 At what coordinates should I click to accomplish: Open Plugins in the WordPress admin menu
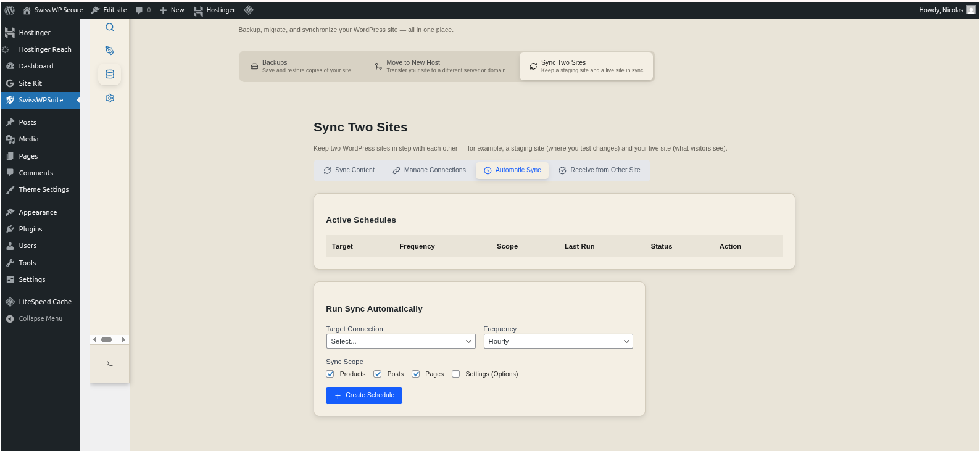30,229
